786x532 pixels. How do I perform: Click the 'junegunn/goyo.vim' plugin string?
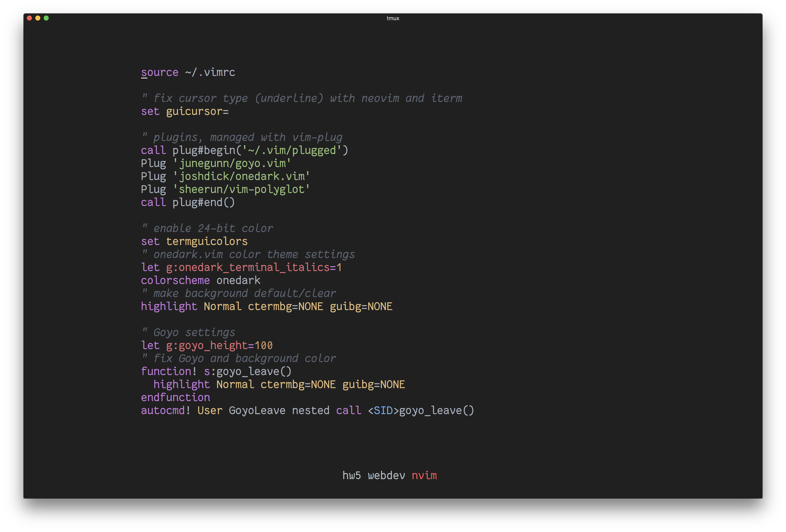click(232, 164)
